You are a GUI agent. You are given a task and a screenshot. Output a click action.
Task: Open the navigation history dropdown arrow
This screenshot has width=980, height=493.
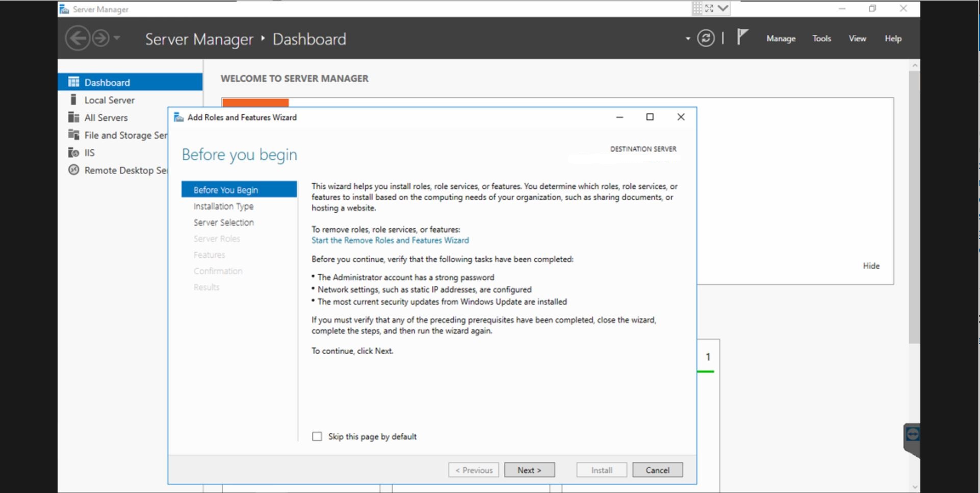pyautogui.click(x=117, y=38)
